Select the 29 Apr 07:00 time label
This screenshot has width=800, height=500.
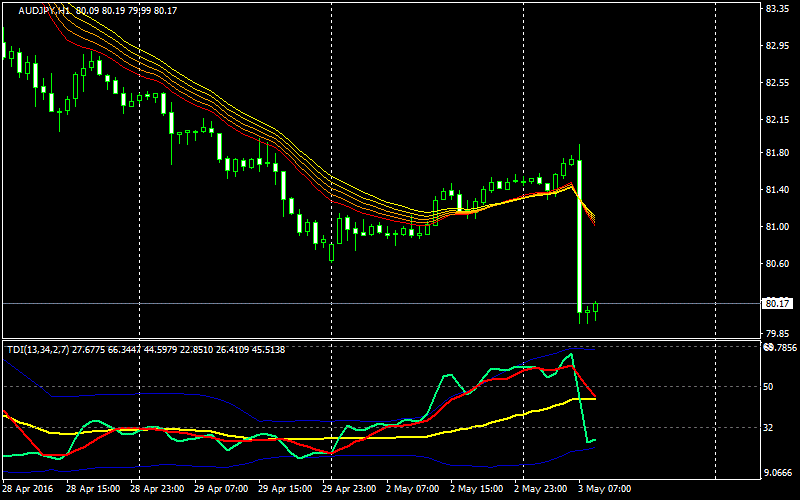pyautogui.click(x=221, y=489)
